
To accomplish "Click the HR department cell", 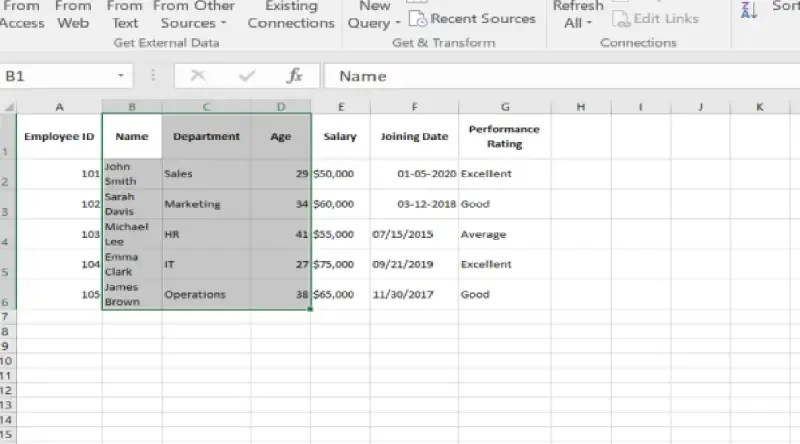I will (207, 234).
